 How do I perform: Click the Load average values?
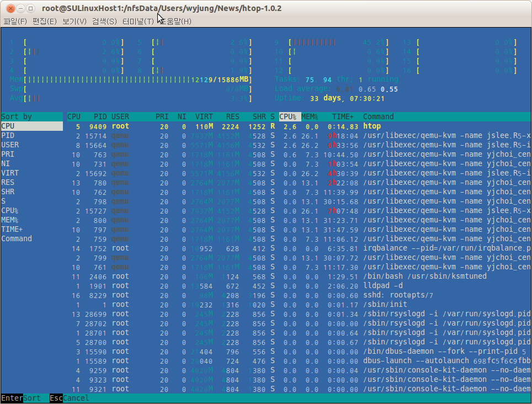[x=367, y=89]
